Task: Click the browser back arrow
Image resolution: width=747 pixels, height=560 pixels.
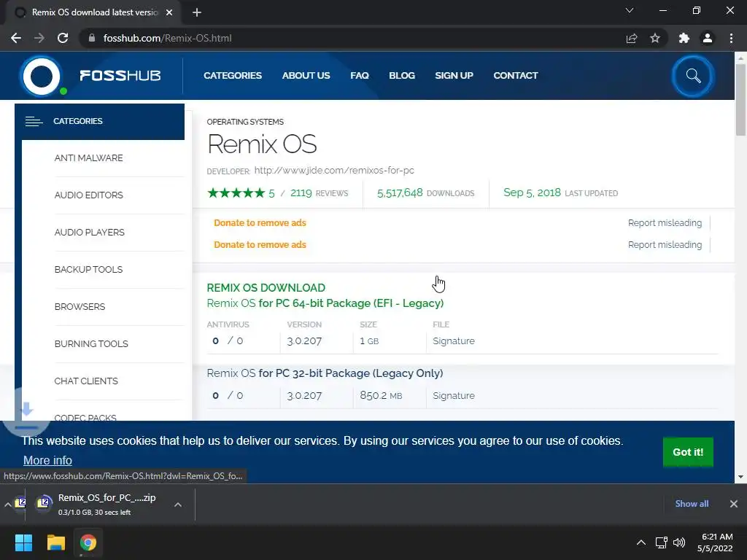Action: point(16,38)
